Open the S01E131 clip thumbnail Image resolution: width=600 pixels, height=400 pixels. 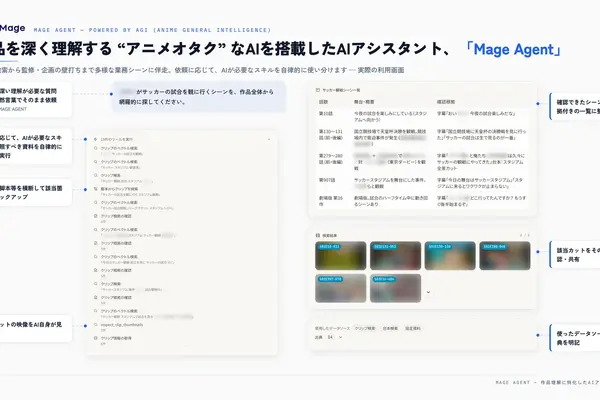[395, 256]
